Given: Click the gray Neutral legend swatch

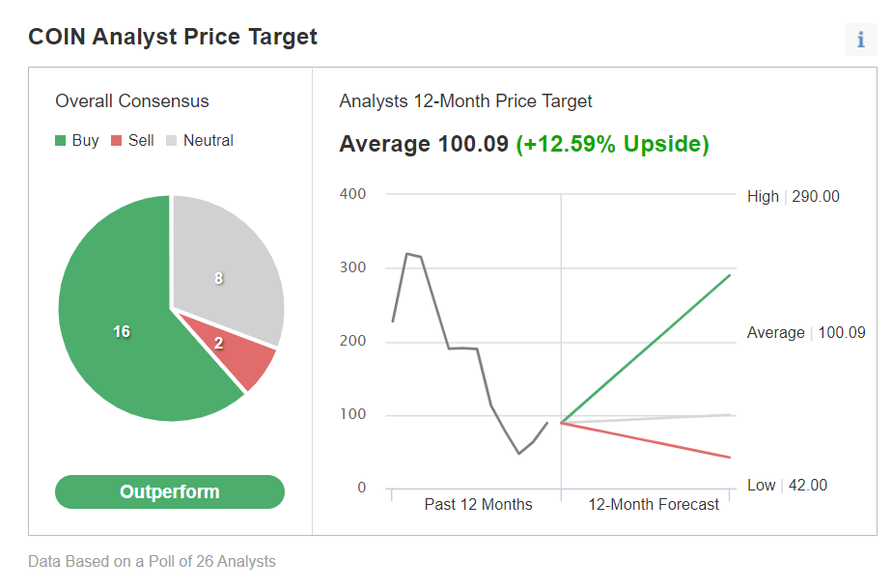Looking at the screenshot, I should pos(172,141).
